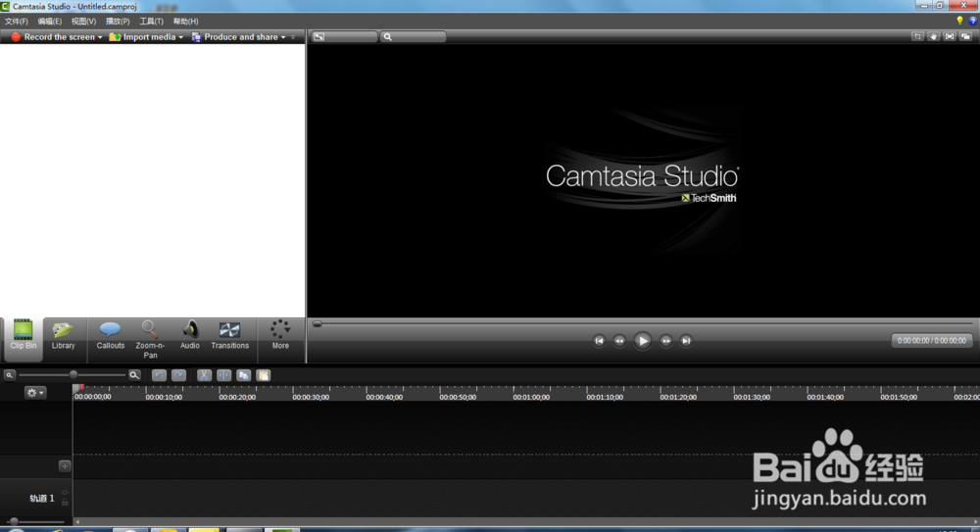Zoom in the timeline with large magnifier
This screenshot has width=980, height=532.
[x=134, y=375]
